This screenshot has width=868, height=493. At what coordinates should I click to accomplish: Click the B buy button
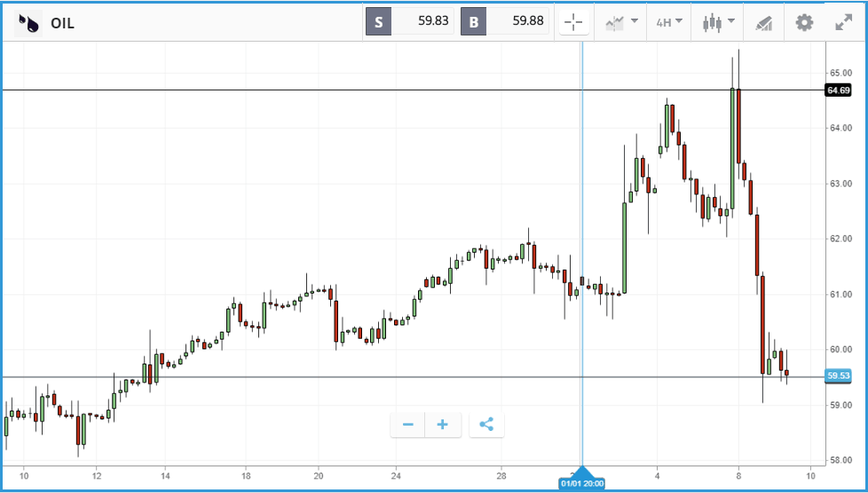[474, 22]
